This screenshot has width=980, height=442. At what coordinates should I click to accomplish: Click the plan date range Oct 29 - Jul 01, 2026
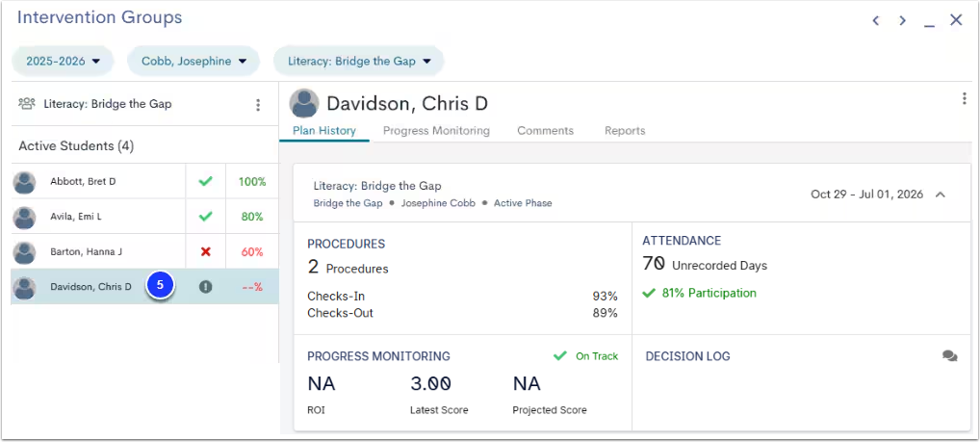click(x=866, y=195)
